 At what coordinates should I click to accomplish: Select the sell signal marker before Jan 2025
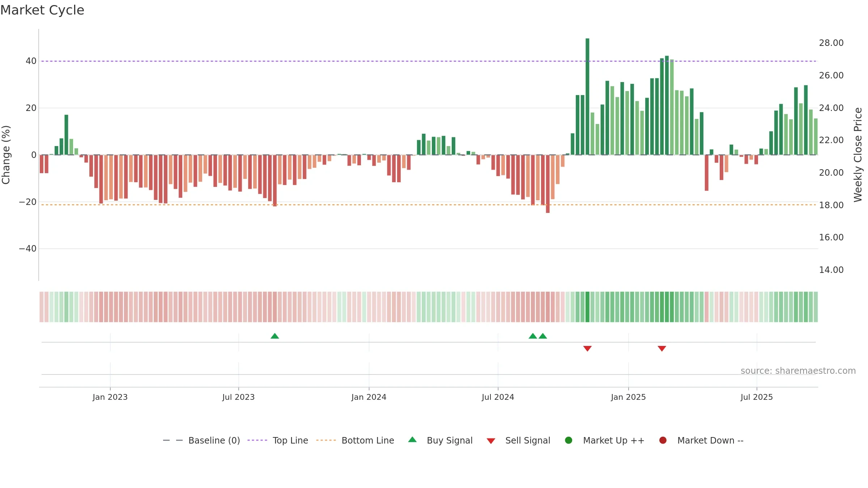pyautogui.click(x=587, y=348)
